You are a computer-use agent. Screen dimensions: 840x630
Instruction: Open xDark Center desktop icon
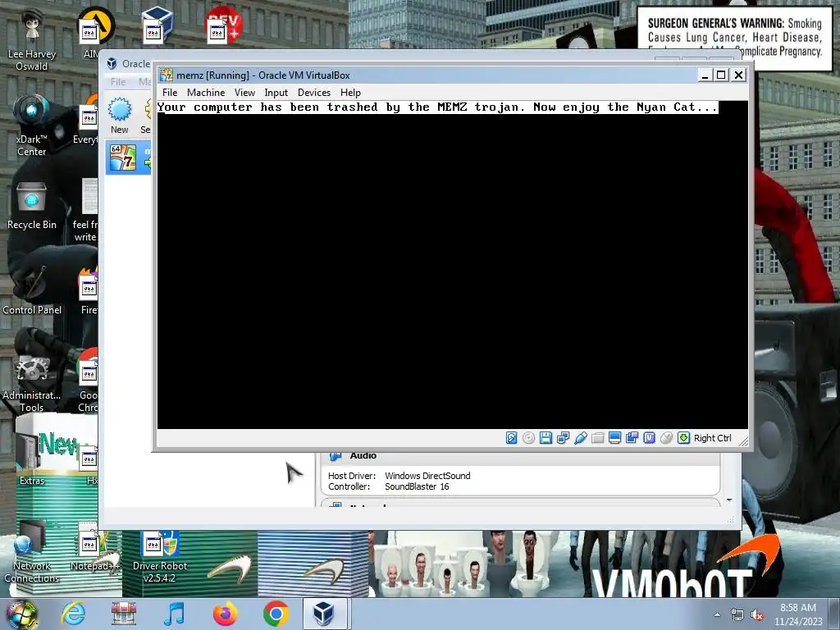(32, 125)
